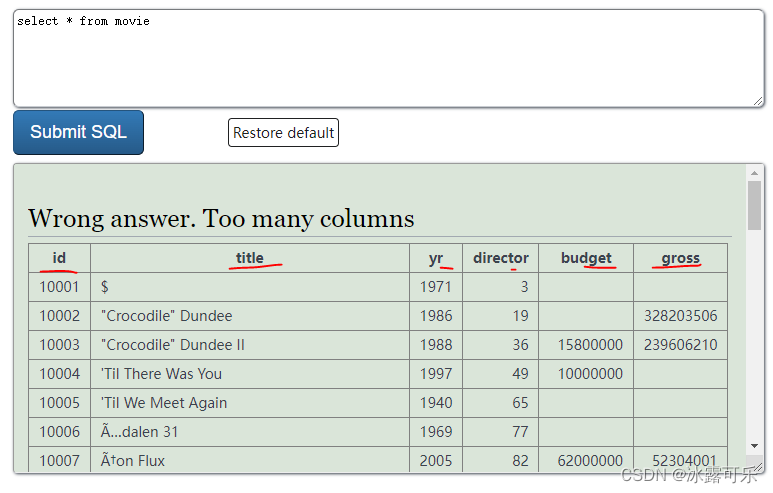Click the 'yr' column header

436,258
